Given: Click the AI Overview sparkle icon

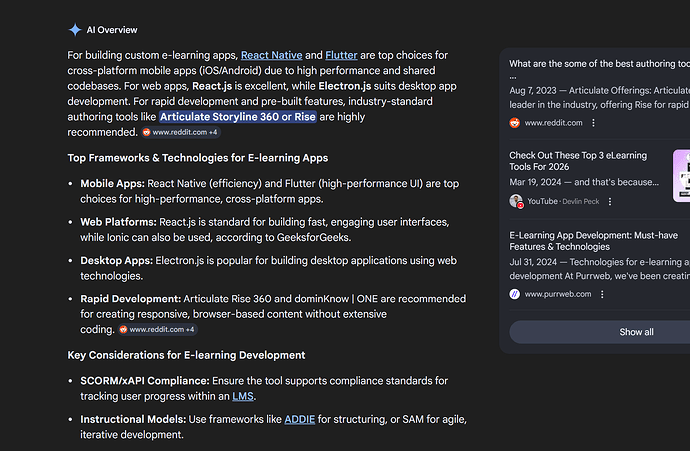Looking at the screenshot, I should click(x=75, y=30).
